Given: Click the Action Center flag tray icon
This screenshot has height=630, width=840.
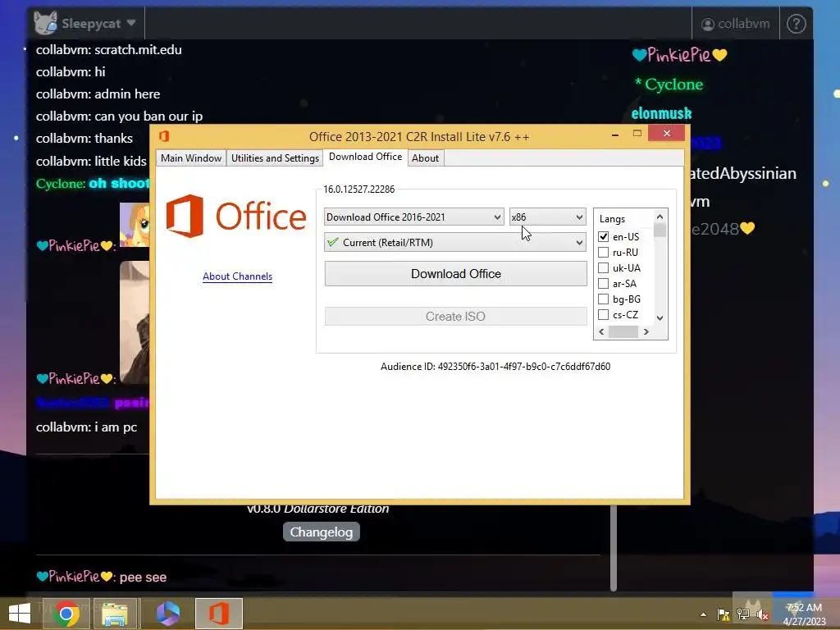Looking at the screenshot, I should click(724, 614).
